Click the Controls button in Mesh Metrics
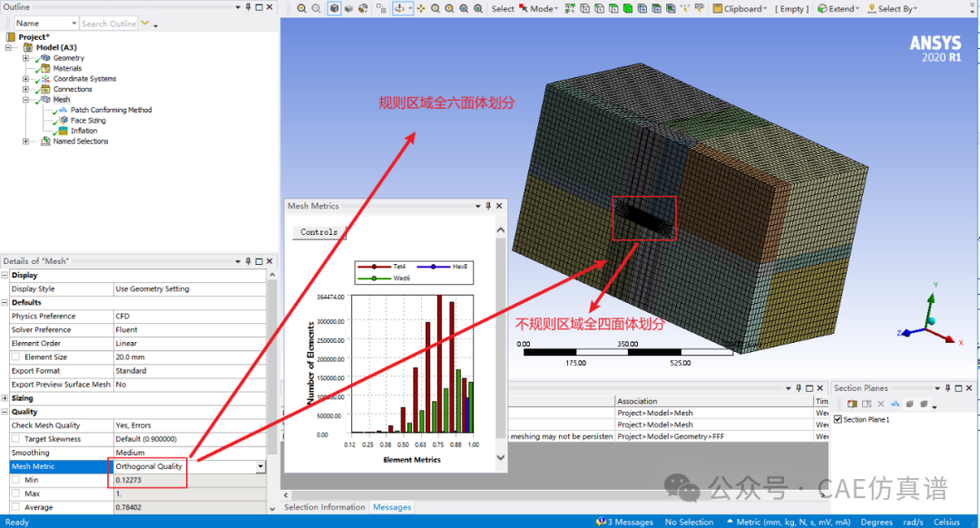980x528 pixels. click(318, 232)
